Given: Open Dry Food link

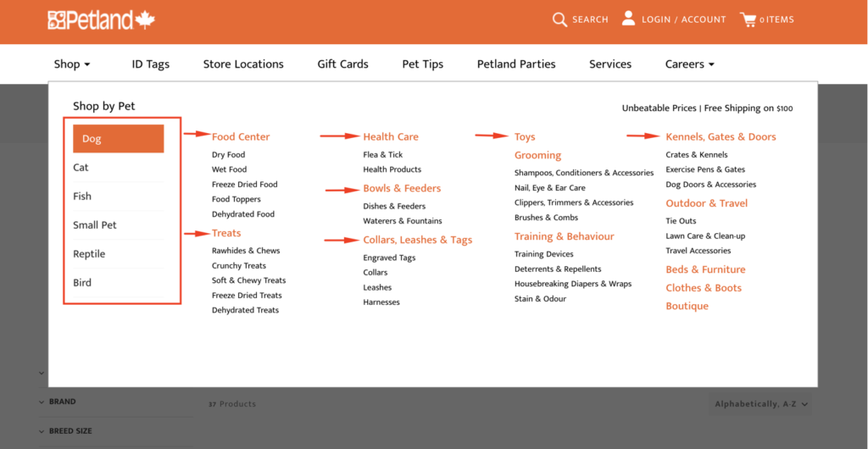Looking at the screenshot, I should tap(228, 155).
